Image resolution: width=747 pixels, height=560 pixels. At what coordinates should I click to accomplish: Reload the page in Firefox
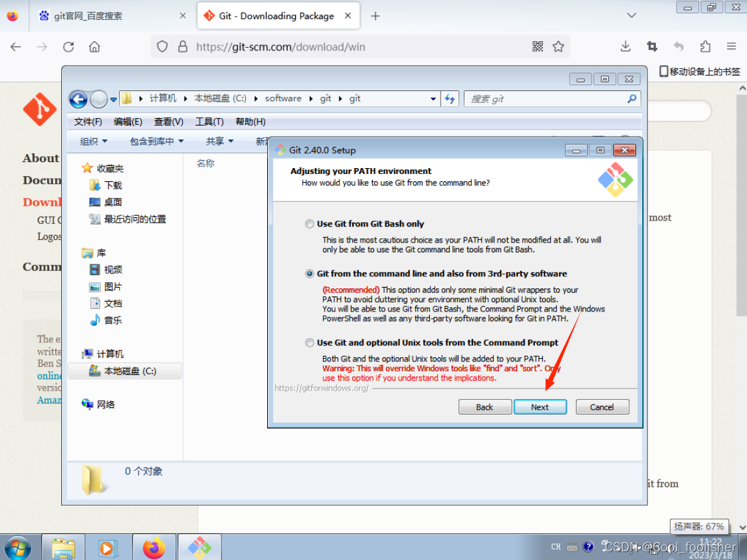[68, 47]
